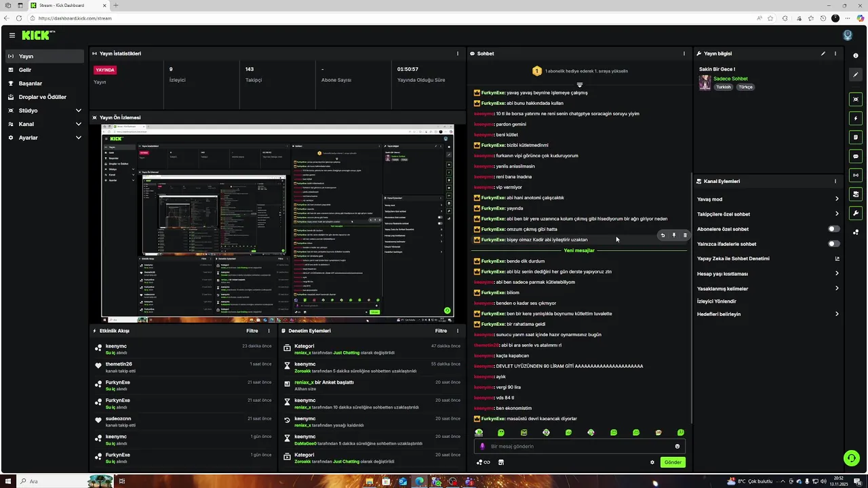
Task: Collapse the pinned gift banner in chat
Action: click(x=579, y=85)
